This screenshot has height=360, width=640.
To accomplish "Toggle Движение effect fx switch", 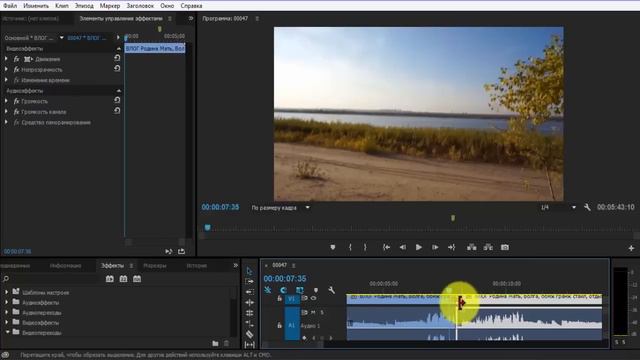I will pos(16,59).
